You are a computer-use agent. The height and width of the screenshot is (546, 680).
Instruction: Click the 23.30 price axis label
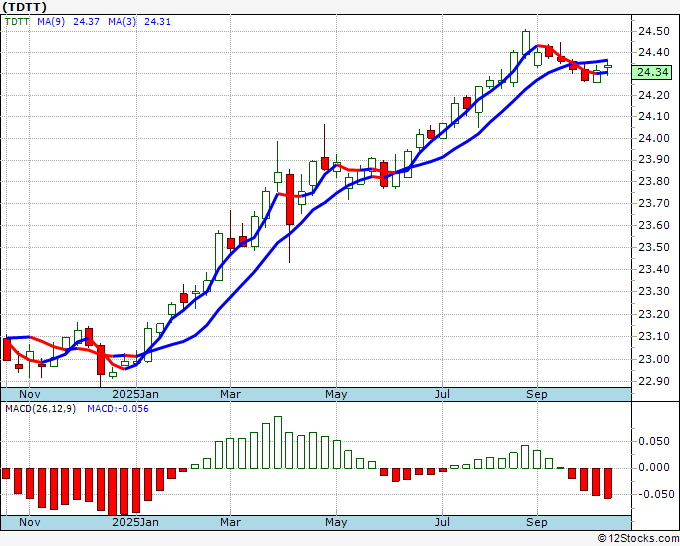654,291
